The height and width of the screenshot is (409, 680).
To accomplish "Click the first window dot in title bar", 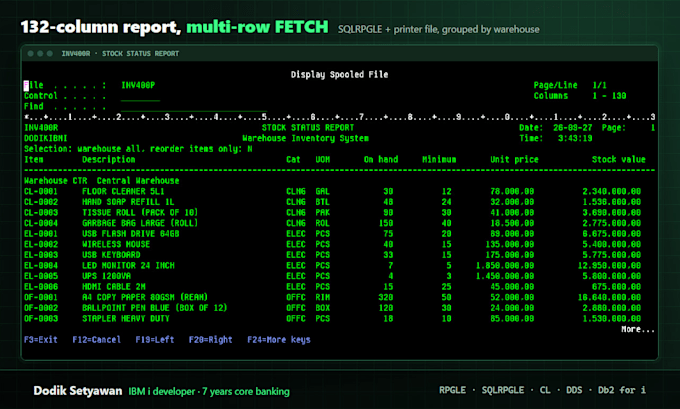I will [30, 53].
